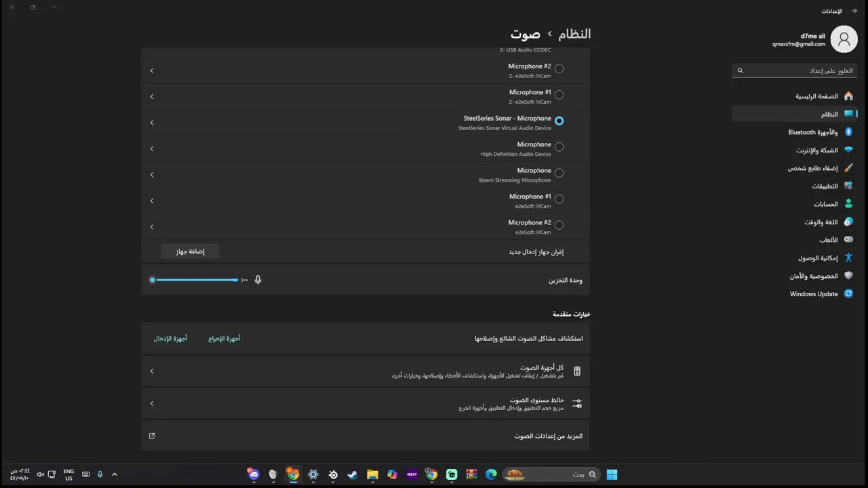Select SteelSeries Sonar - Microphone radio button
868x488 pixels.
[559, 121]
